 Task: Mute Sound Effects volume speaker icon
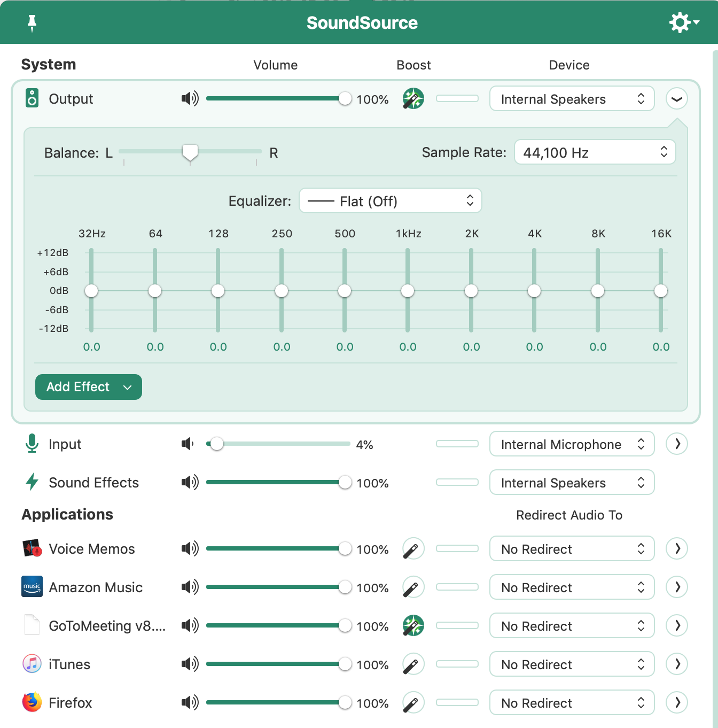click(190, 482)
